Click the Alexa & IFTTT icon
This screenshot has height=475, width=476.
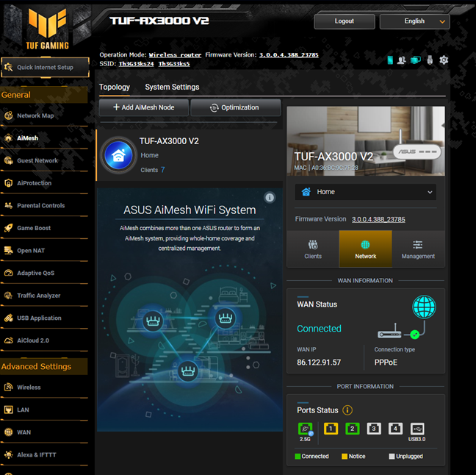[x=9, y=454]
